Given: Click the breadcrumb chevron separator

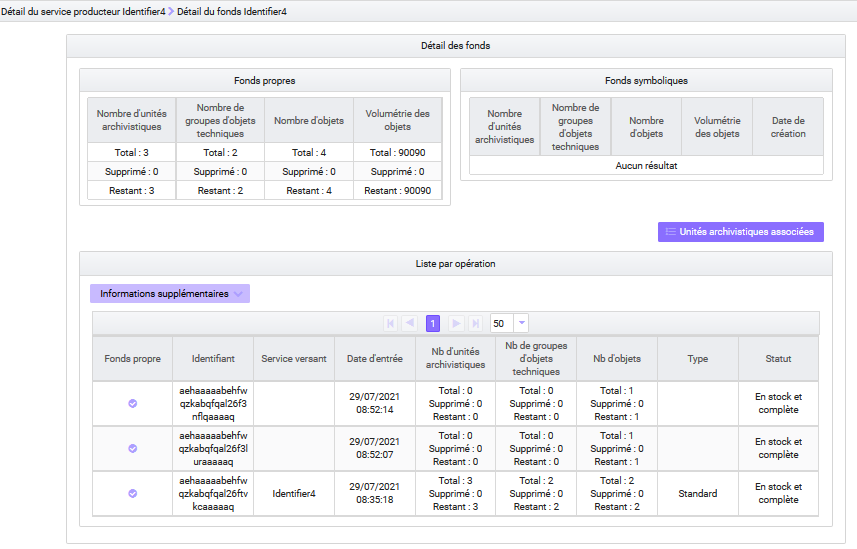Looking at the screenshot, I should click(171, 11).
